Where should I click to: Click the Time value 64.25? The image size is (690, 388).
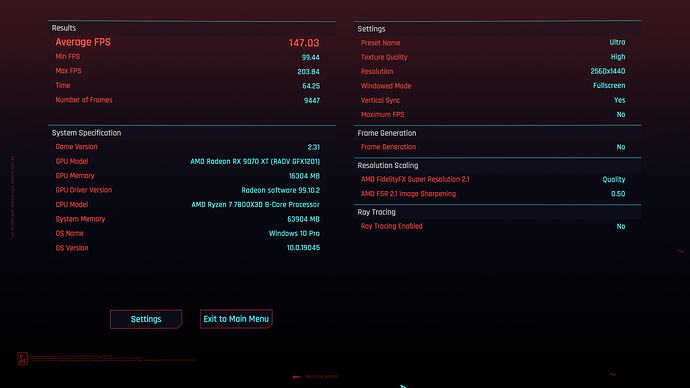coord(311,86)
